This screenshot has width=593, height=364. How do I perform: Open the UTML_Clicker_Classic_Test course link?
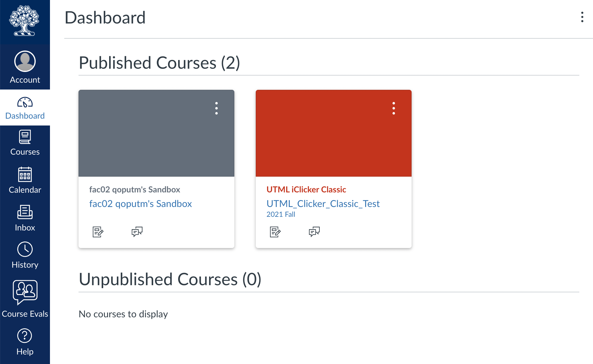323,204
